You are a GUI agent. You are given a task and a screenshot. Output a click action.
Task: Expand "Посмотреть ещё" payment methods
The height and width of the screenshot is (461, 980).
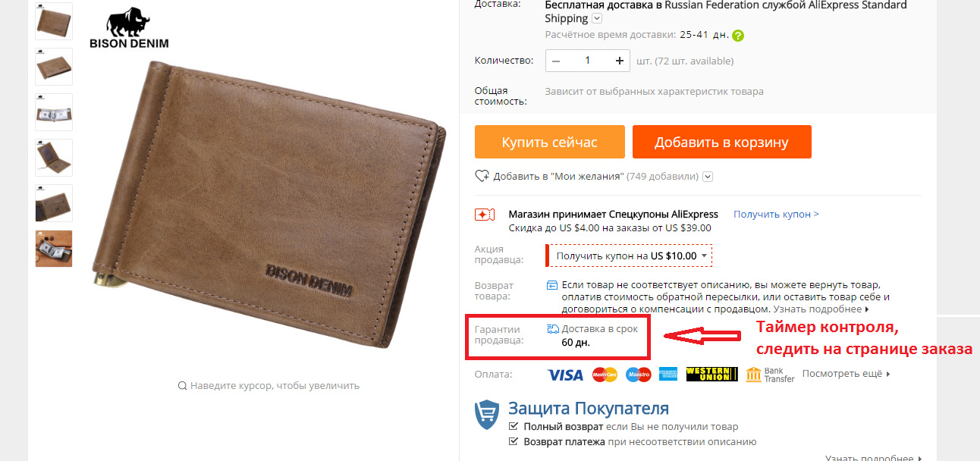click(846, 374)
